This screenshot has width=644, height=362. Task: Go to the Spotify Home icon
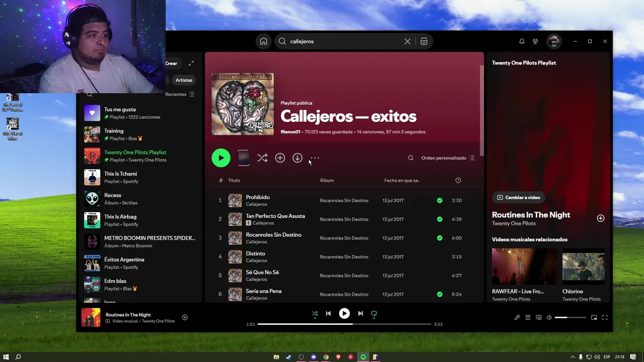coord(263,41)
